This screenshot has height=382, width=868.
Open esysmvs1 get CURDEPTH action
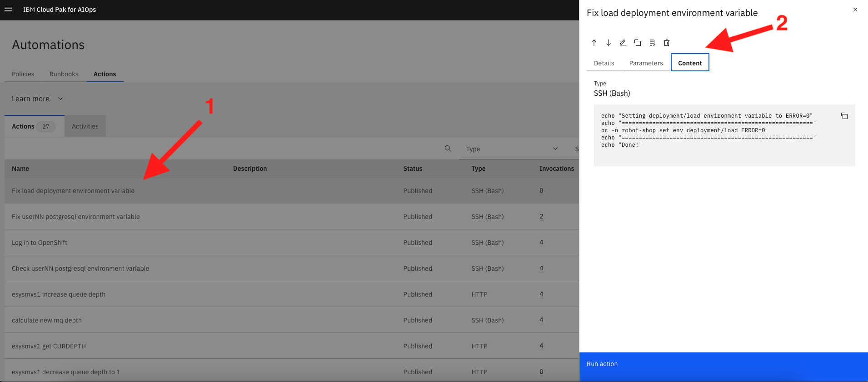pos(49,346)
